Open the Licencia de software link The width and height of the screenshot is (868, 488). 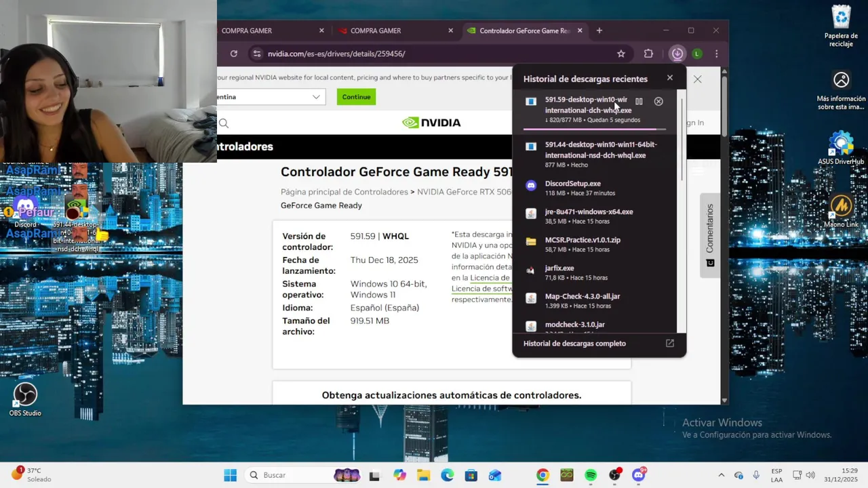tap(481, 289)
